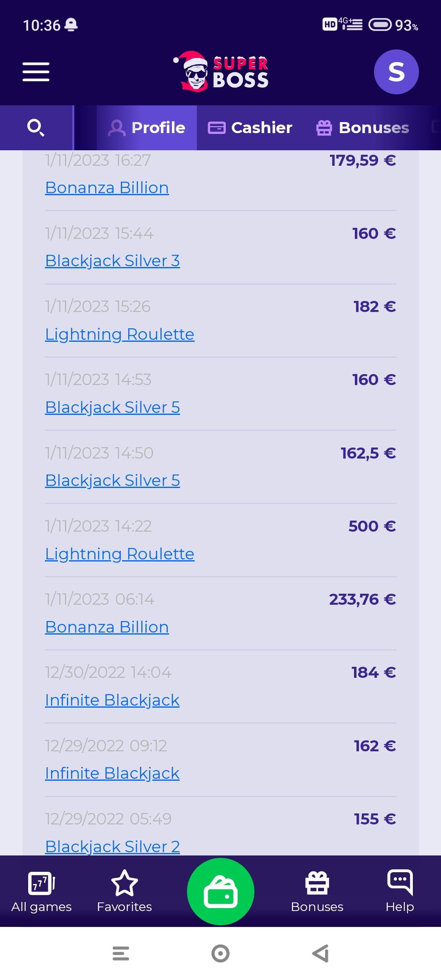Open the hamburger menu
441x980 pixels.
[x=36, y=72]
